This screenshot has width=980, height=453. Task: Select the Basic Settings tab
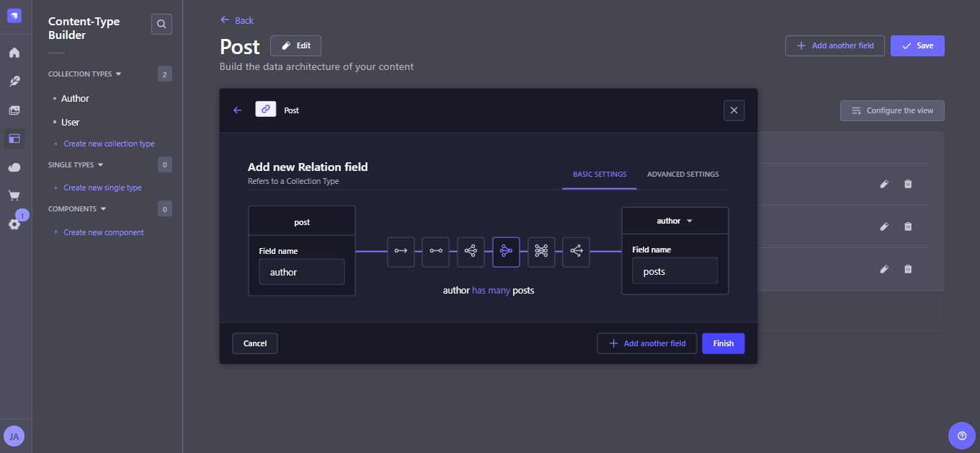point(599,175)
